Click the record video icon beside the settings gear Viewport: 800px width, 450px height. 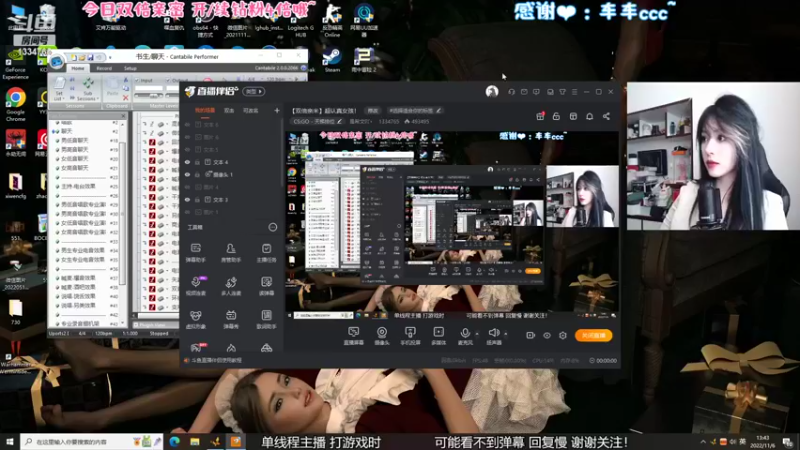pos(530,336)
